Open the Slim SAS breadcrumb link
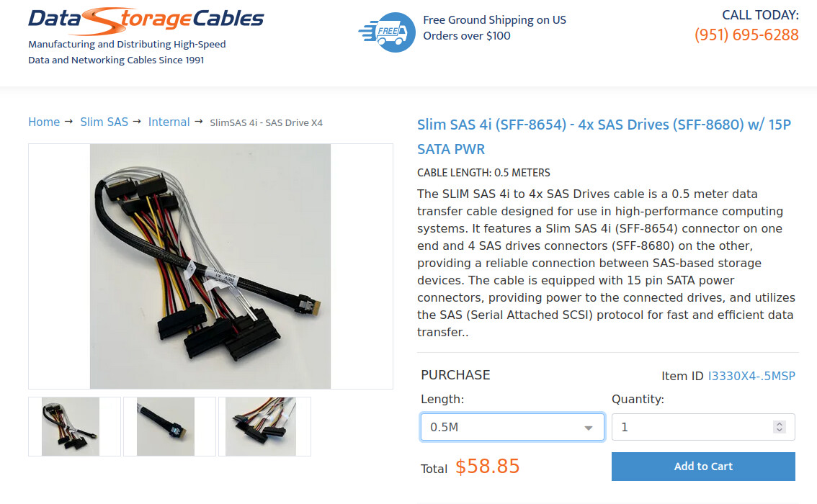 pos(104,122)
